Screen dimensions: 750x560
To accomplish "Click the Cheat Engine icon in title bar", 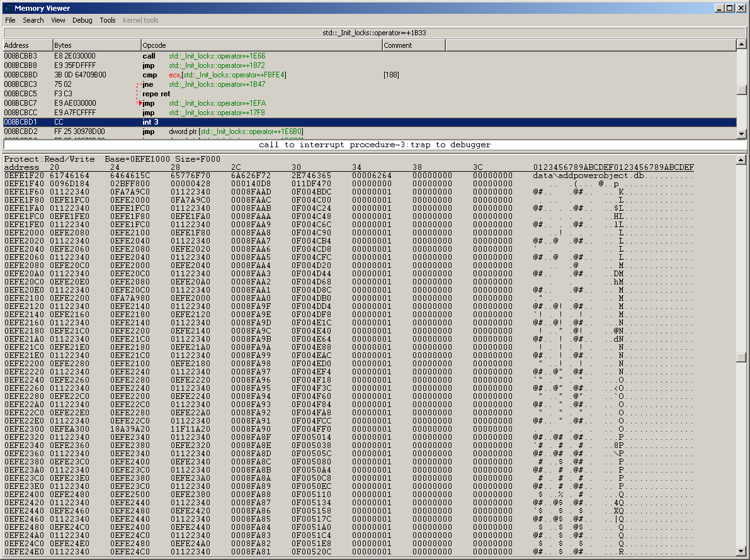I will [8, 8].
